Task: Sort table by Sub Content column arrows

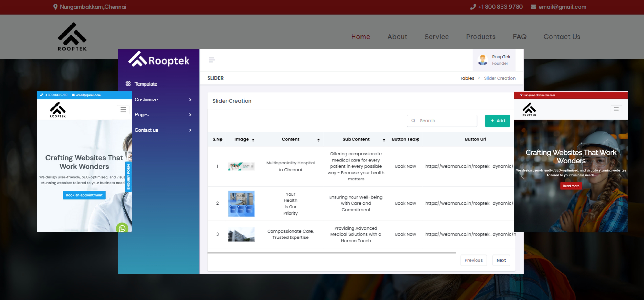Action: [x=384, y=140]
